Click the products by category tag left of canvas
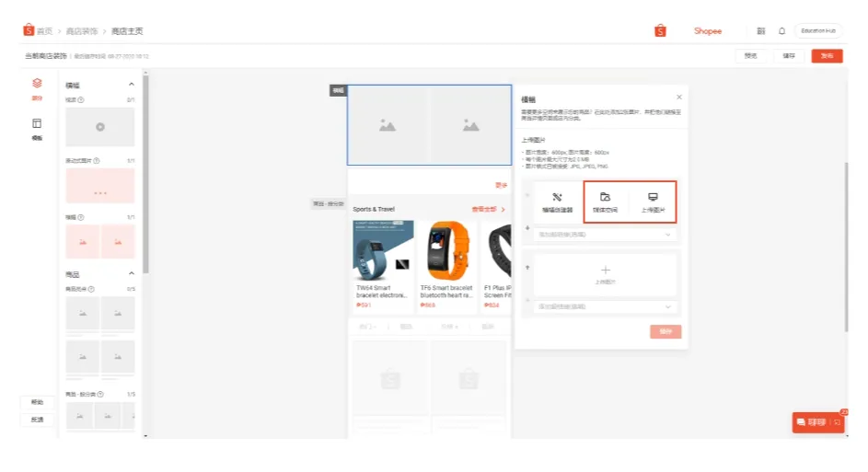Viewport: 868px width, 472px height. [328, 204]
